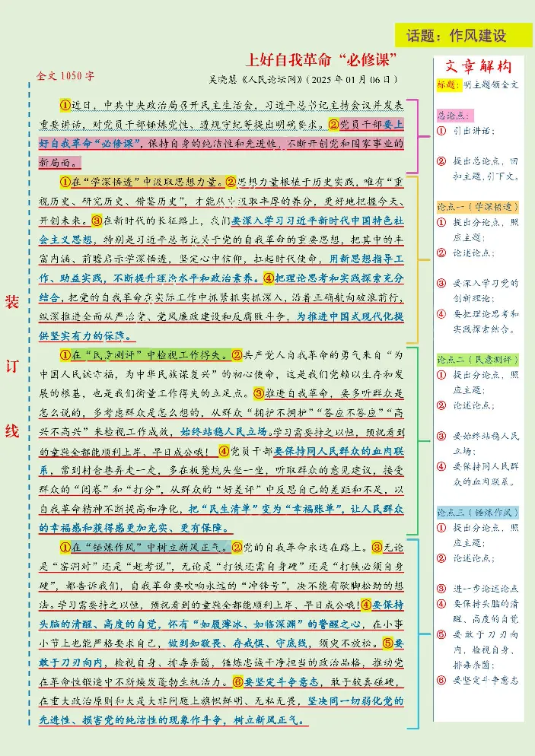Click sidebar note "提出总论点，回扣主题，引下文"
The width and height of the screenshot is (535, 756).
coord(486,169)
